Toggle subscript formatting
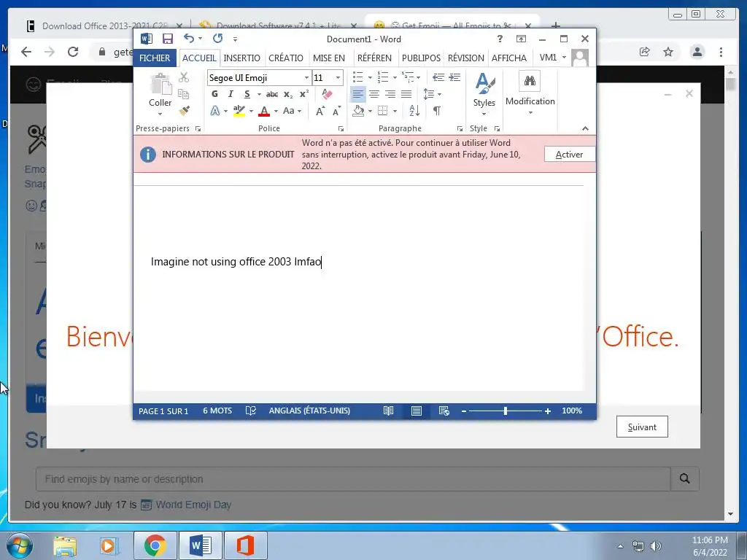The height and width of the screenshot is (560, 747). coord(288,94)
